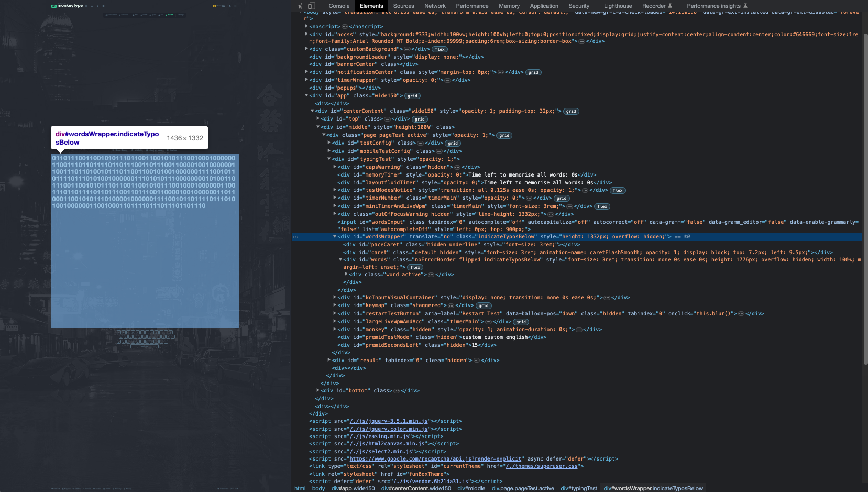Click change to edit the custom test
Screen dimensions: 868x492
(x=181, y=15)
